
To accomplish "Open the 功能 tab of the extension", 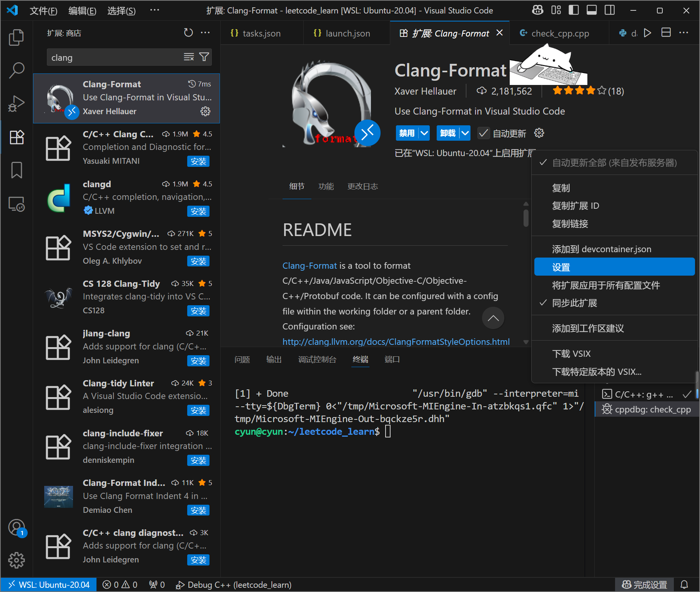I will pyautogui.click(x=326, y=186).
